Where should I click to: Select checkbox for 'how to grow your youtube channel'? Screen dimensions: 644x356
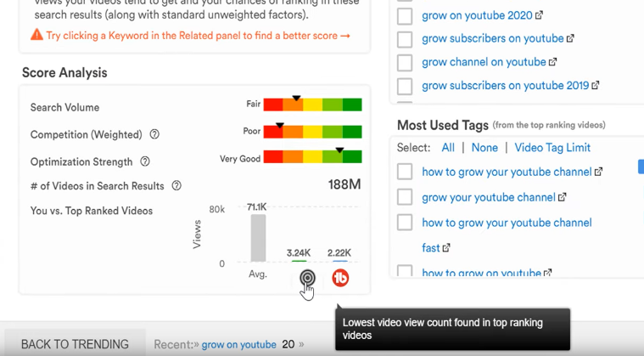click(x=405, y=172)
